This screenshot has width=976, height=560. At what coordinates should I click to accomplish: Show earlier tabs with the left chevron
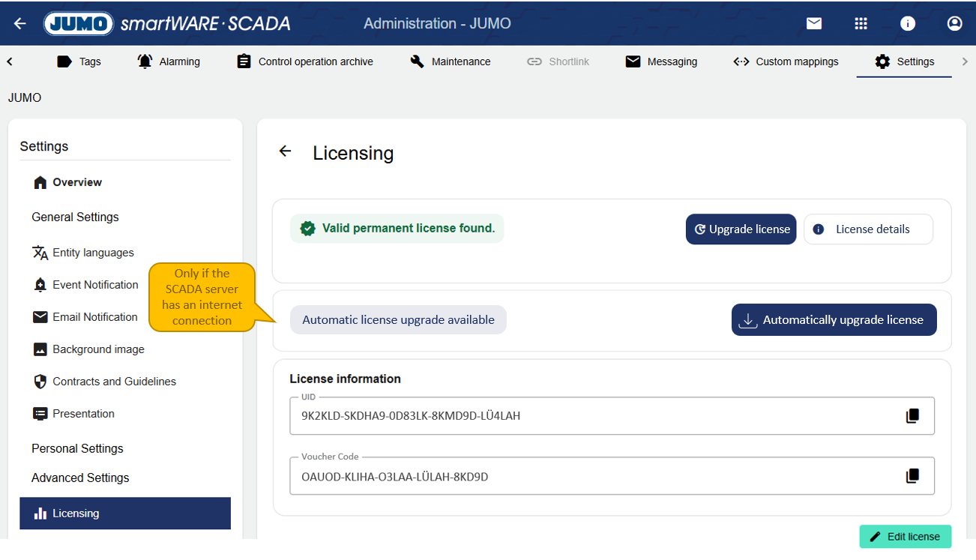pos(10,61)
